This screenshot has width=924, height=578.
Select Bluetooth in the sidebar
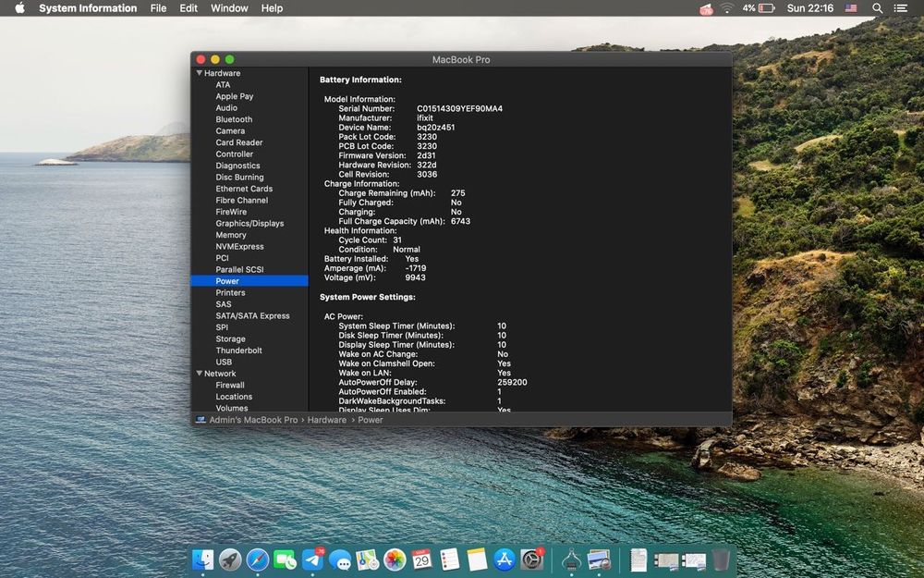[234, 119]
